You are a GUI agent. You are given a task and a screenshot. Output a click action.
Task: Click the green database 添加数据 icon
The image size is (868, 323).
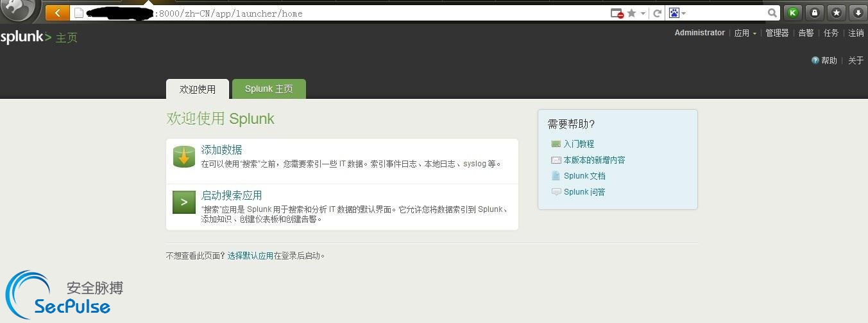pyautogui.click(x=184, y=157)
